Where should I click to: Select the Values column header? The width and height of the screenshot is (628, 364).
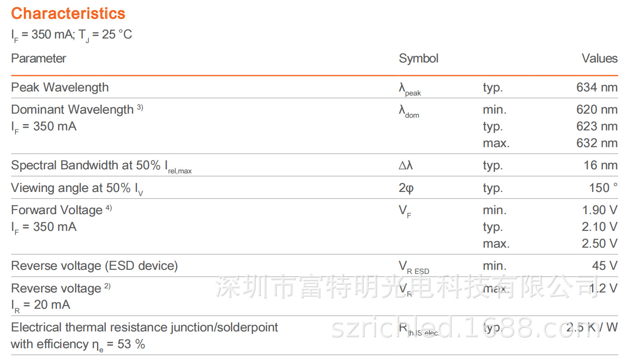click(599, 58)
